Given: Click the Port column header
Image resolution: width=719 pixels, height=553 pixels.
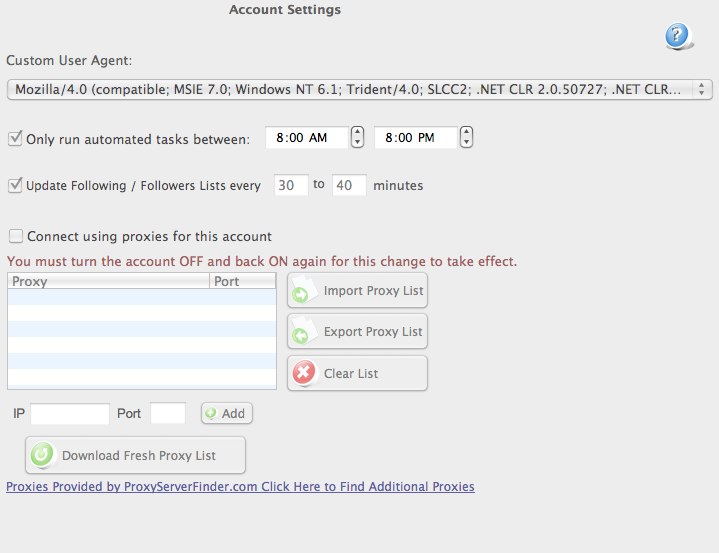Looking at the screenshot, I should (x=243, y=281).
